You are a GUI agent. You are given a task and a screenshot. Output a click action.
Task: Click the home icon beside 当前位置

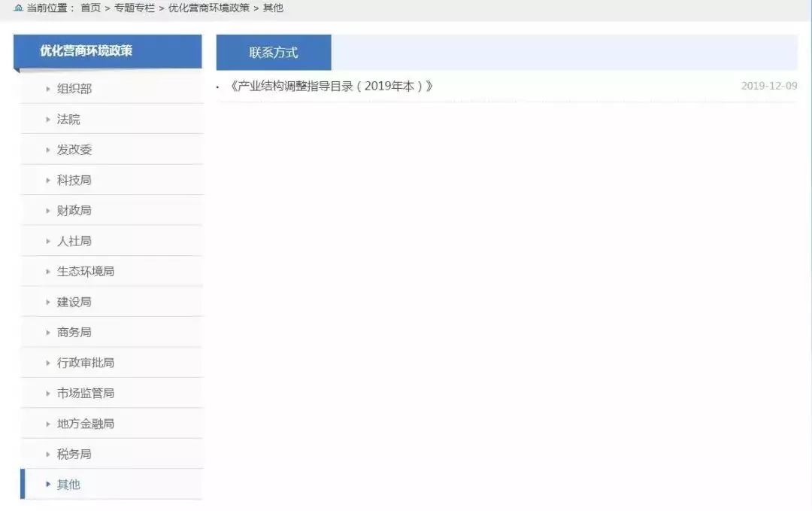tap(18, 8)
